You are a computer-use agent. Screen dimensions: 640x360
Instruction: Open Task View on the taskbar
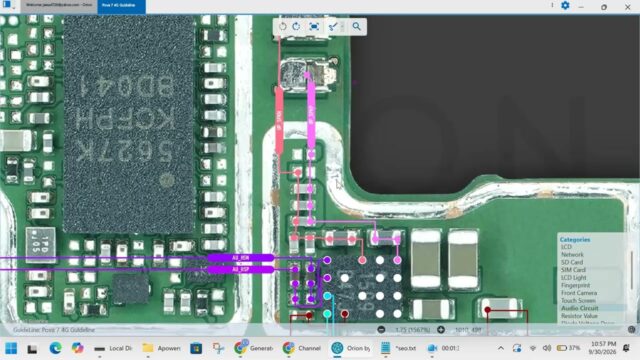point(32,349)
